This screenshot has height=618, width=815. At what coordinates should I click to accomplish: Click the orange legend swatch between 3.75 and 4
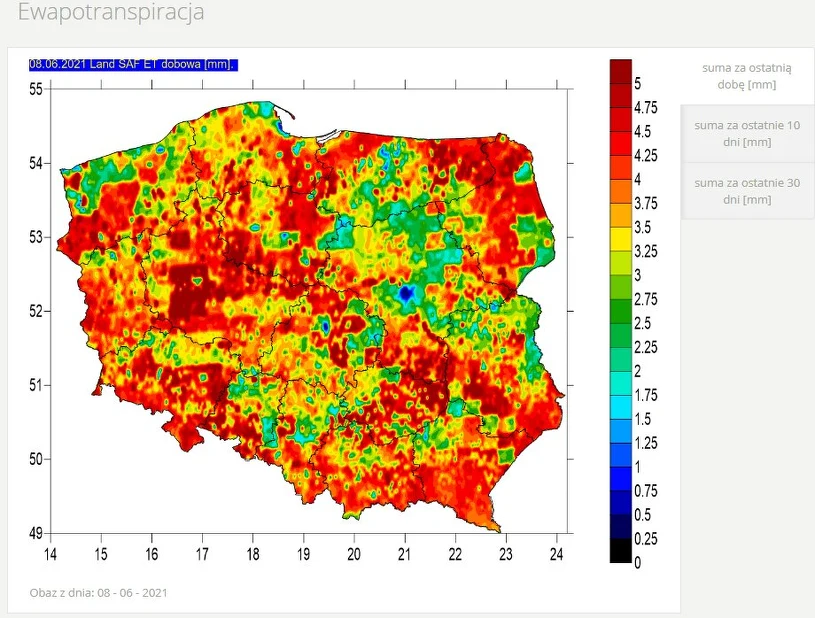pyautogui.click(x=620, y=191)
